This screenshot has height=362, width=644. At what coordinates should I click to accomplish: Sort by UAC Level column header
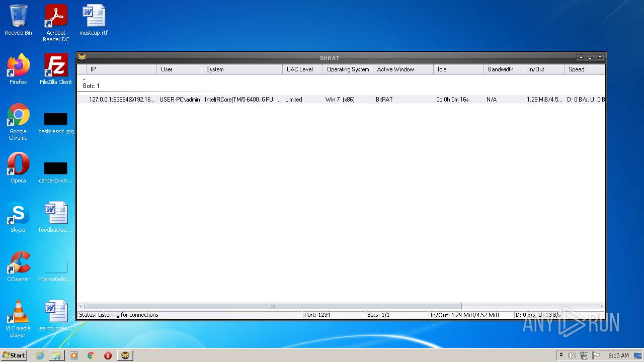point(302,69)
